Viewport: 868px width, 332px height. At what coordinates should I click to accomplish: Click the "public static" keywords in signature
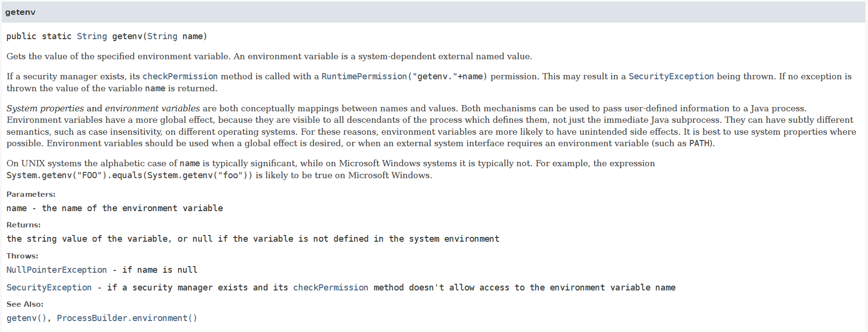tap(39, 36)
